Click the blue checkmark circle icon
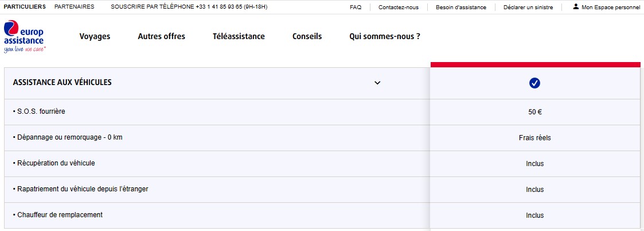Image resolution: width=644 pixels, height=231 pixels. 534,83
